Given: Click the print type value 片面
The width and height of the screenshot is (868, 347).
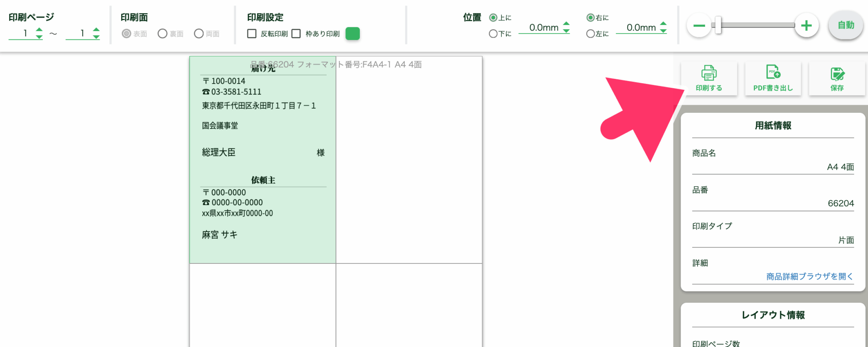Looking at the screenshot, I should (846, 240).
